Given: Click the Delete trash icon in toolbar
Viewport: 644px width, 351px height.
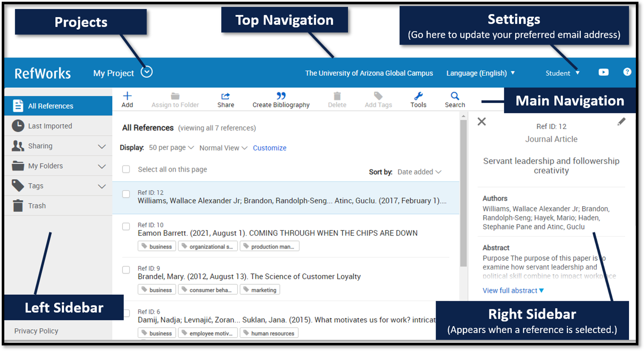Looking at the screenshot, I should [x=337, y=96].
